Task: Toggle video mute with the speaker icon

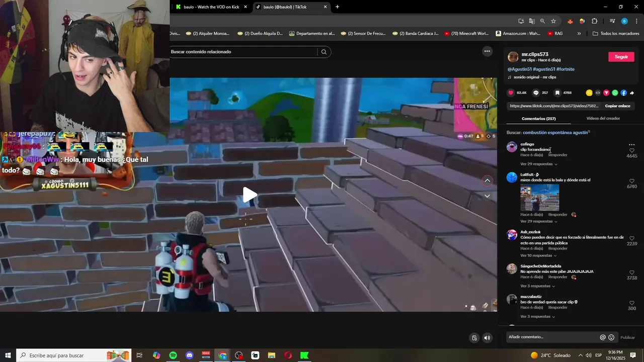Action: pyautogui.click(x=487, y=338)
